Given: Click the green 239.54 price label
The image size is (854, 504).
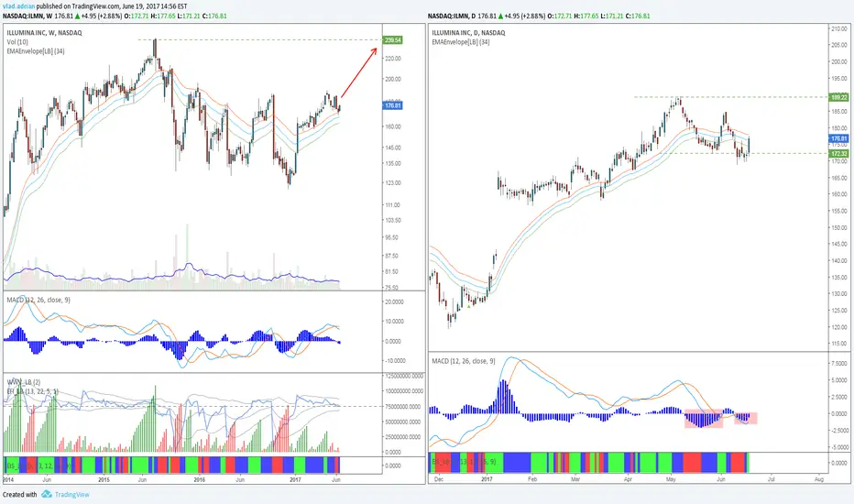Looking at the screenshot, I should [393, 39].
